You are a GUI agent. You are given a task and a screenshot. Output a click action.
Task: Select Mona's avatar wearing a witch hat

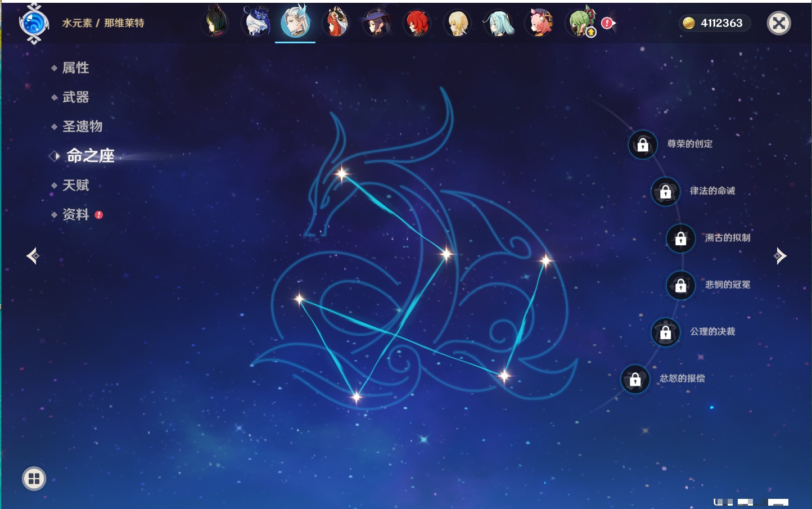click(377, 23)
